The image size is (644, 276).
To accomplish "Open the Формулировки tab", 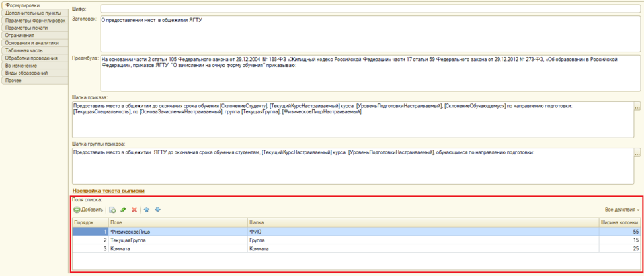I will click(x=34, y=5).
